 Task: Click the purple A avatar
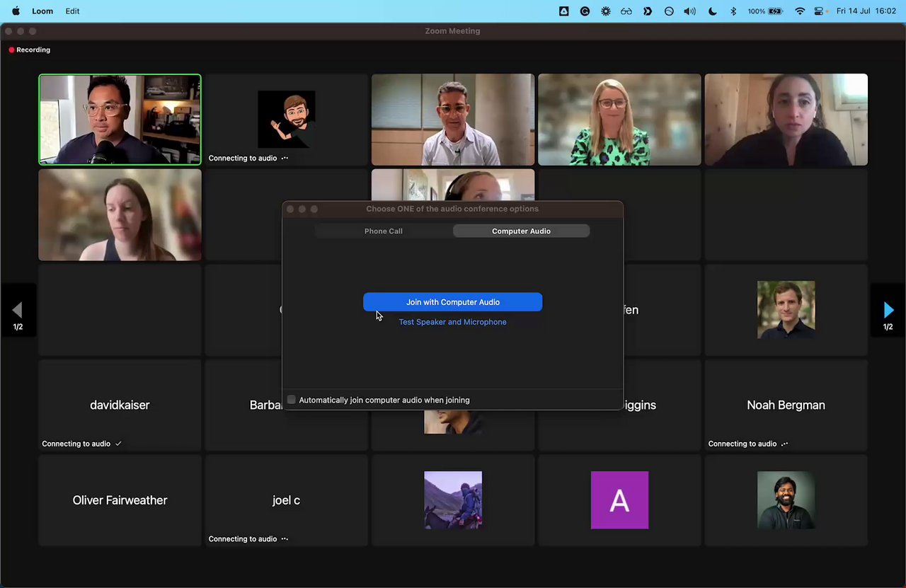point(619,500)
